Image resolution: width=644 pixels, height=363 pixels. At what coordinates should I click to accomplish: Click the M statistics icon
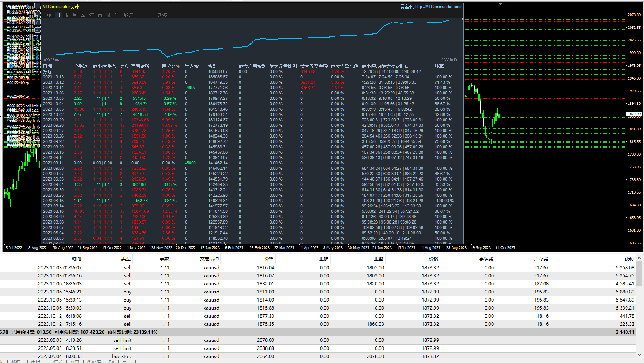pyautogui.click(x=109, y=15)
